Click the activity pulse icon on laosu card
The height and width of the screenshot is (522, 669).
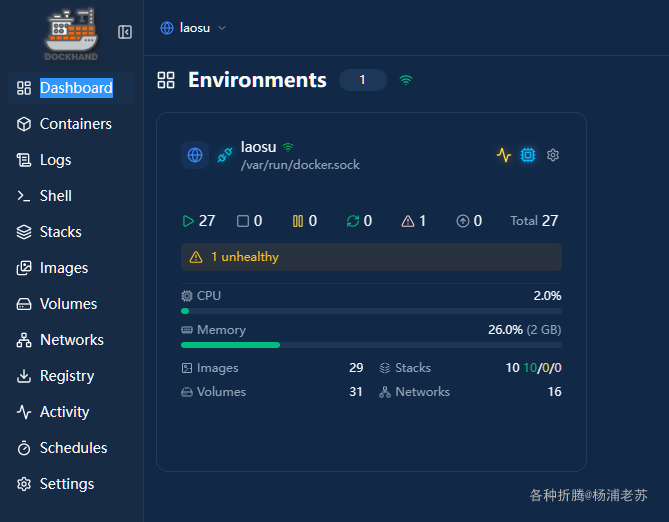[x=504, y=155]
